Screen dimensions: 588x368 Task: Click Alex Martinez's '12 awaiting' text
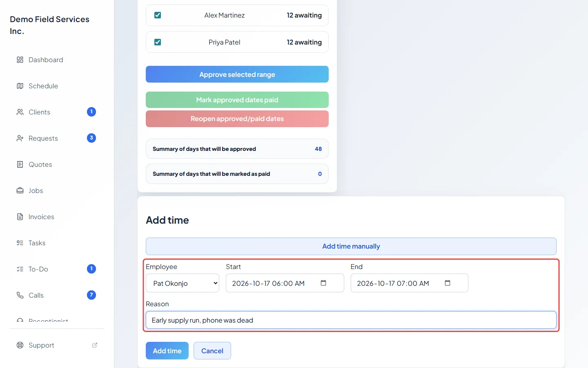tap(304, 15)
